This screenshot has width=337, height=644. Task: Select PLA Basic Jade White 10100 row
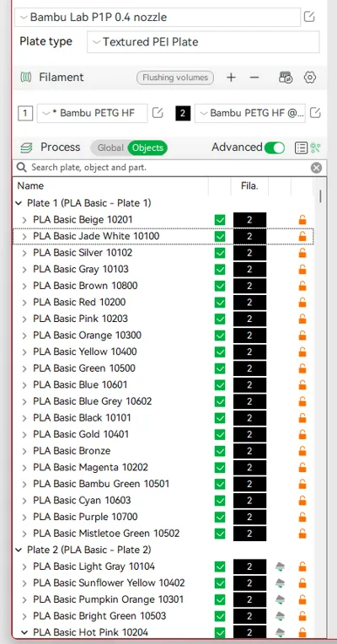[x=163, y=236]
